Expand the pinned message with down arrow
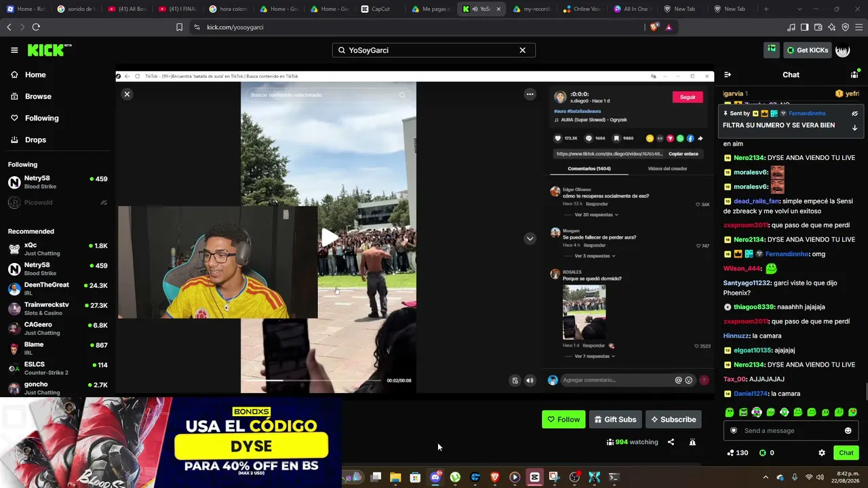 pyautogui.click(x=854, y=127)
